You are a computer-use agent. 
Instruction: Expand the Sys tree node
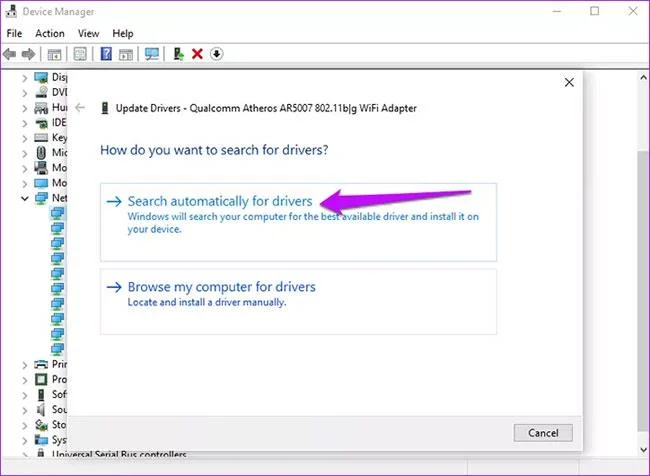tap(24, 440)
